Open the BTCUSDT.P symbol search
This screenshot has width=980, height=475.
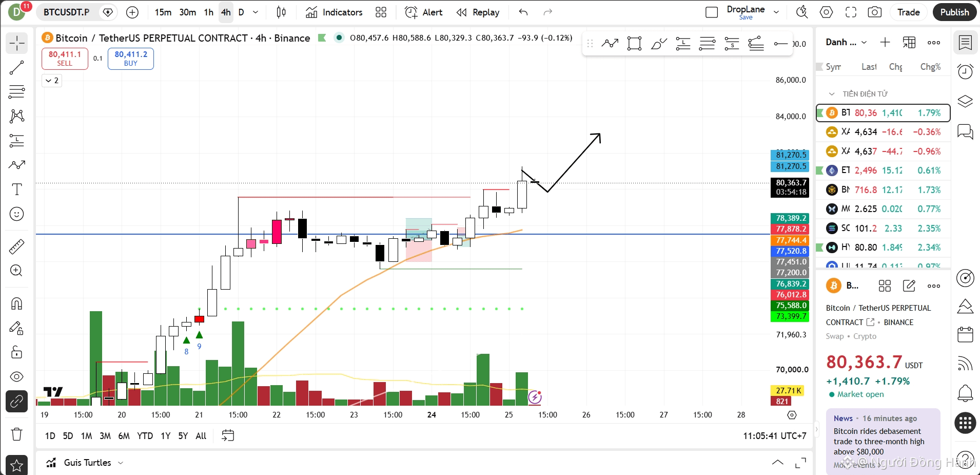pos(66,12)
